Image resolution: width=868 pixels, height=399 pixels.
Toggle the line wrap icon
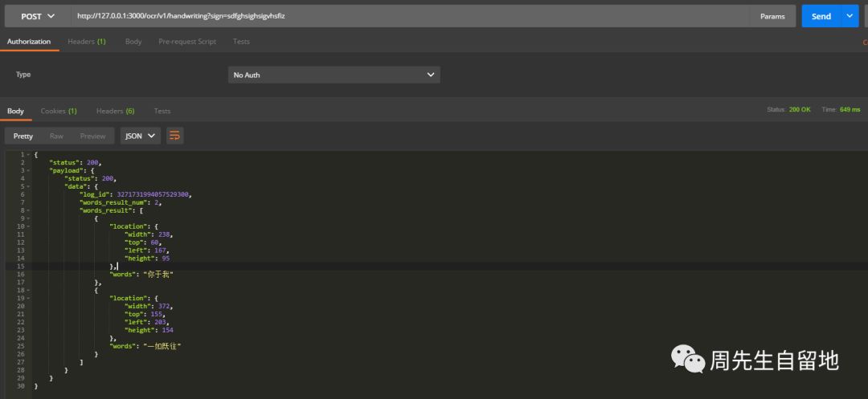[x=175, y=136]
